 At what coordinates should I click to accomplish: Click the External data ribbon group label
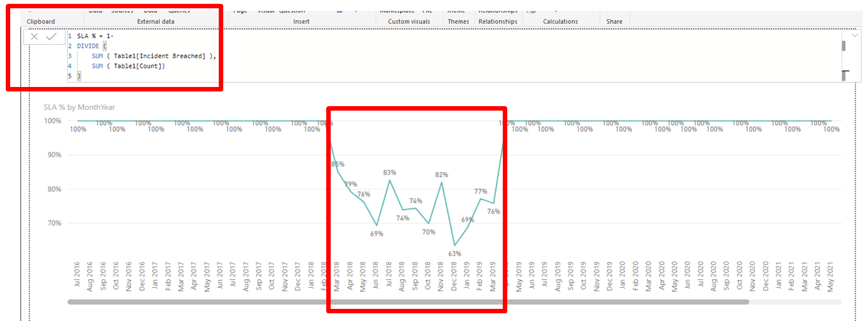pyautogui.click(x=155, y=22)
